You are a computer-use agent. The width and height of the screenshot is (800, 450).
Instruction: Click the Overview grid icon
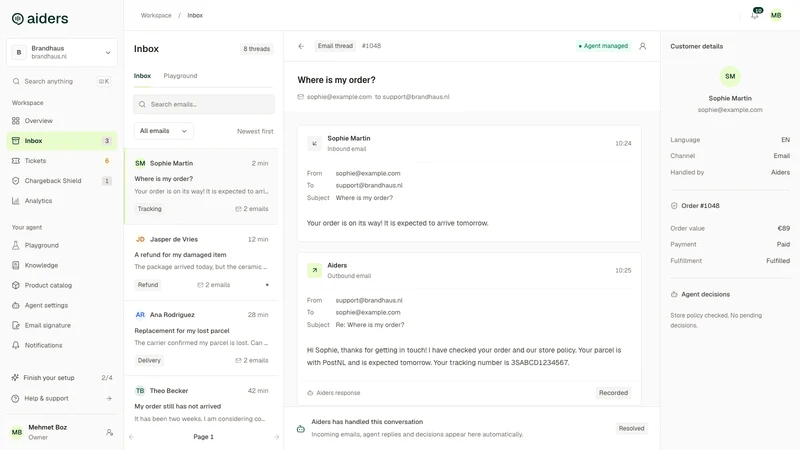tap(16, 121)
